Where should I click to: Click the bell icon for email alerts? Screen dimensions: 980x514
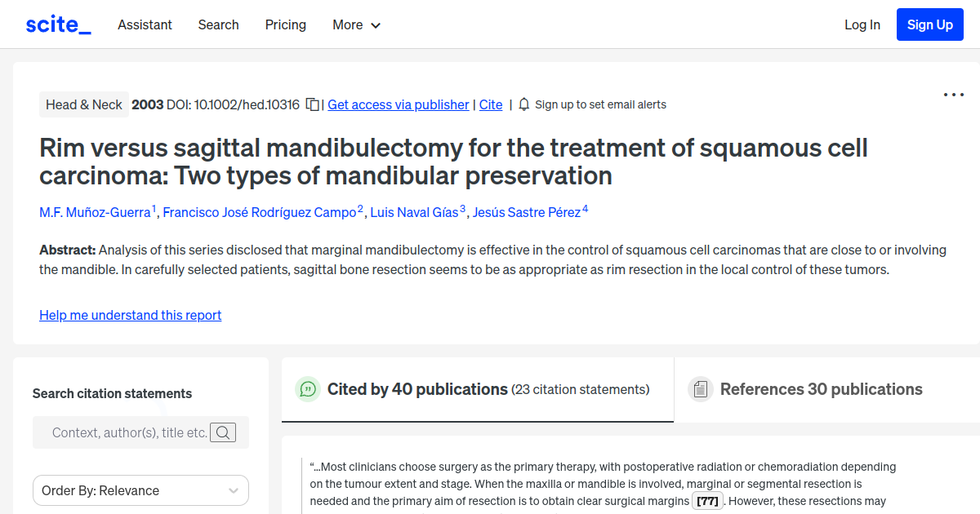523,104
